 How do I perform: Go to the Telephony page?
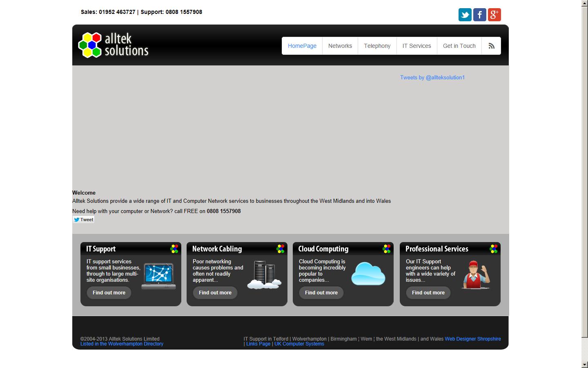377,46
